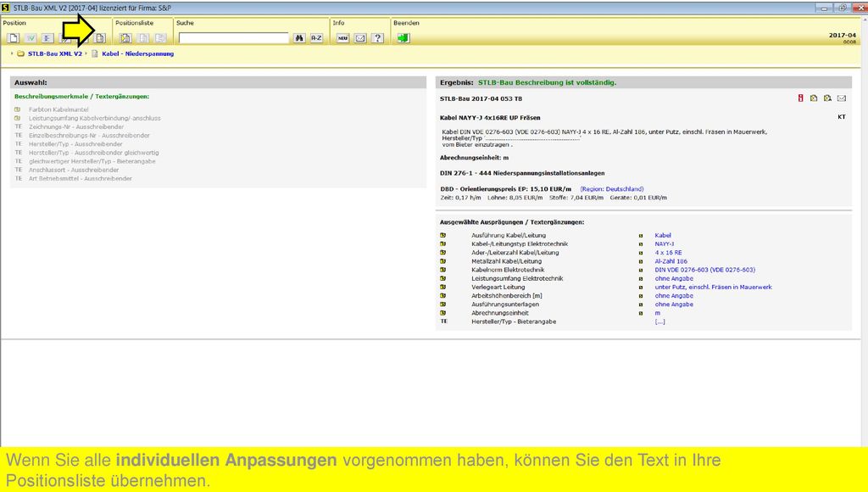868x492 pixels.
Task: Start search with the binoculars icon
Action: 299,38
